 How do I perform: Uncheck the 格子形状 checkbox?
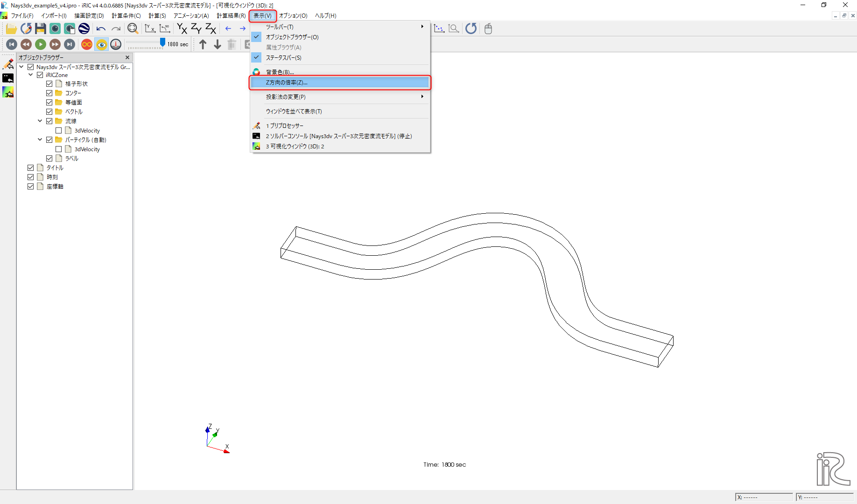click(x=49, y=84)
